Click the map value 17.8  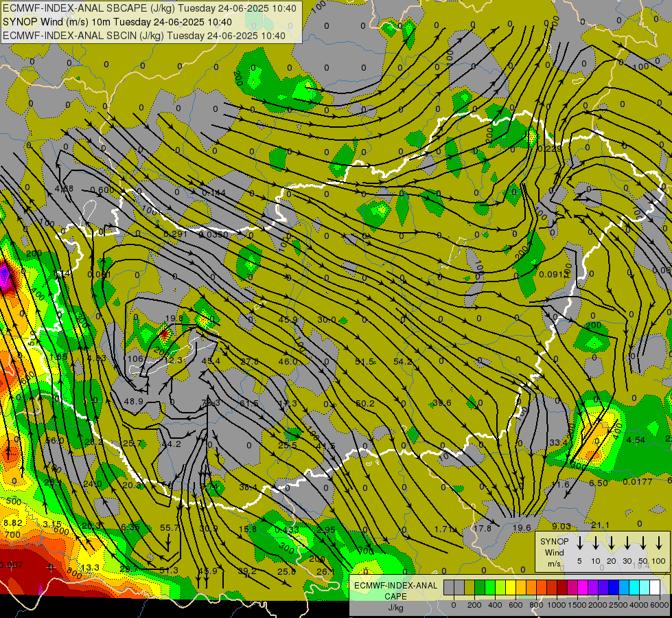[x=482, y=528]
